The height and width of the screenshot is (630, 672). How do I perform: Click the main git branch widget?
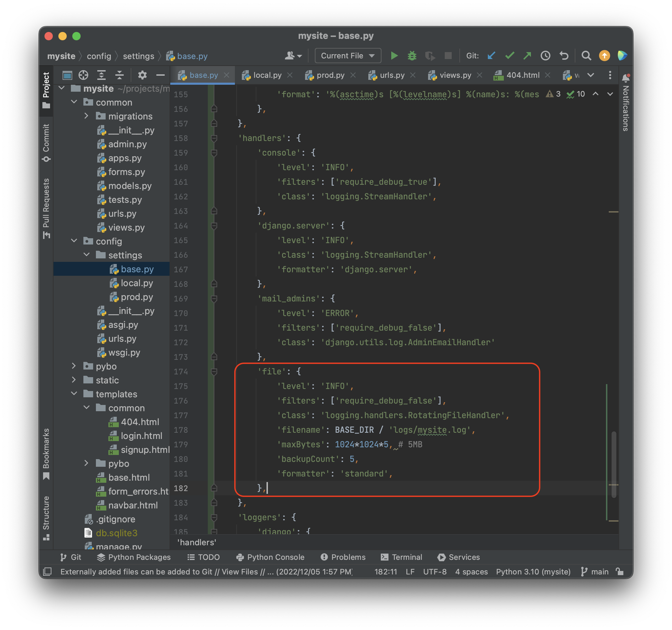click(x=595, y=572)
